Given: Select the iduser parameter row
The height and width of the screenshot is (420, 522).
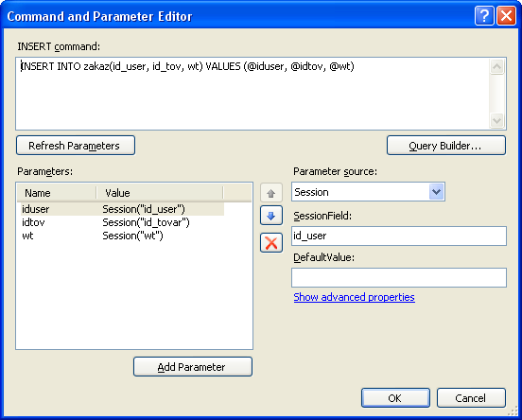Looking at the screenshot, I should pyautogui.click(x=123, y=209).
